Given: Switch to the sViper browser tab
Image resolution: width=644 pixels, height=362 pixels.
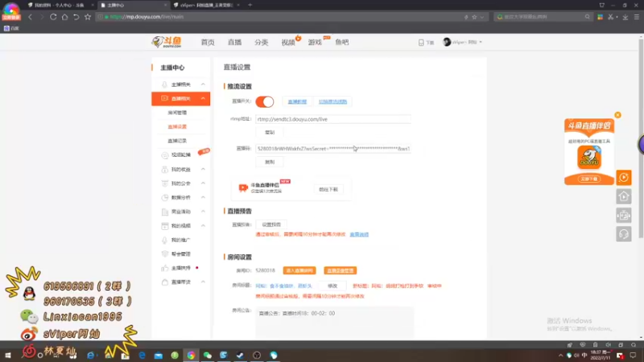Looking at the screenshot, I should (205, 6).
